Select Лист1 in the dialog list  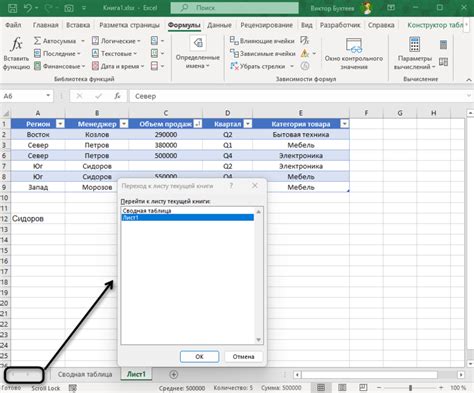pos(187,217)
